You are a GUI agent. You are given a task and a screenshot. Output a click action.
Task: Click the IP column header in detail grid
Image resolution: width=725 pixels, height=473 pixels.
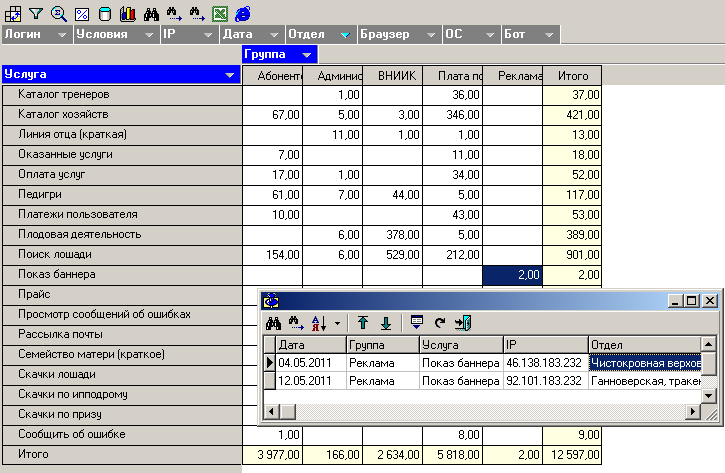(x=545, y=344)
